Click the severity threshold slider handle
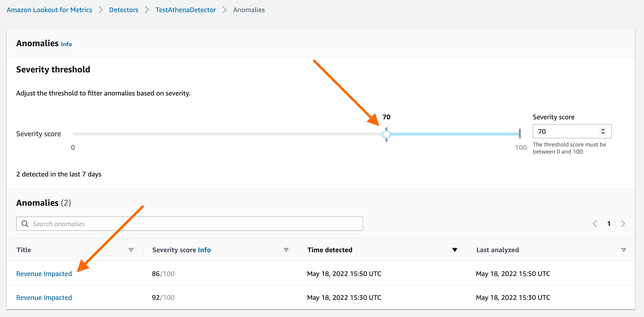644x317 pixels. point(386,134)
